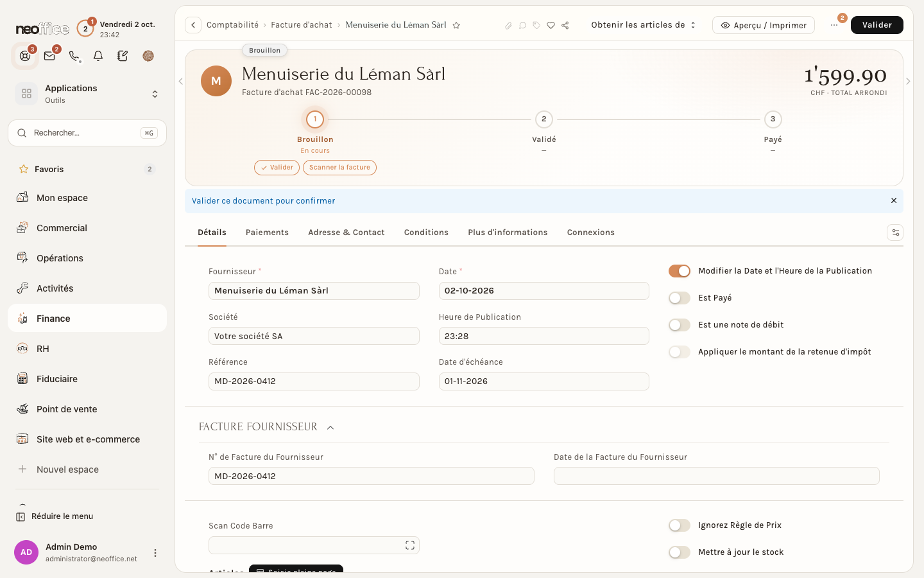The width and height of the screenshot is (924, 578).
Task: Open the support lifebuoy icon with badge 3
Action: coord(25,56)
